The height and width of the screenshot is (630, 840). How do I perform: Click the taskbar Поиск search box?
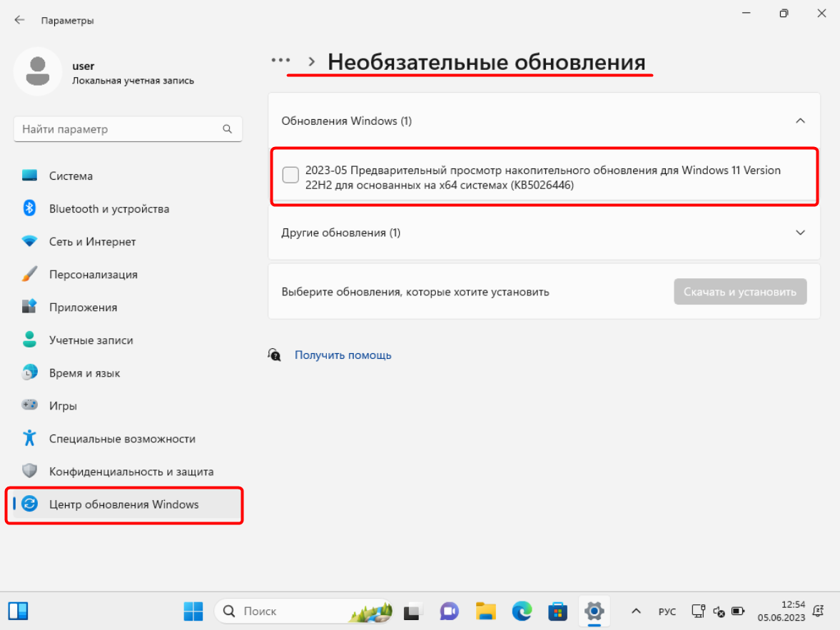(303, 611)
